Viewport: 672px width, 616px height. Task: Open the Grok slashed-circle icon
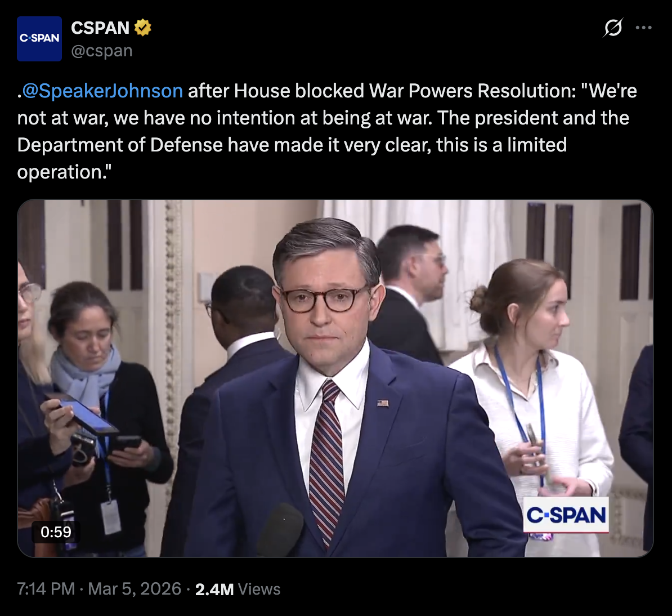click(613, 28)
